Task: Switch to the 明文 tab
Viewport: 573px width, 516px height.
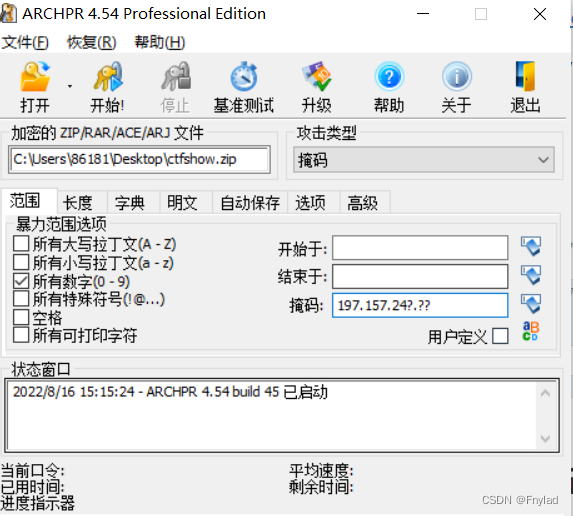Action: (186, 202)
